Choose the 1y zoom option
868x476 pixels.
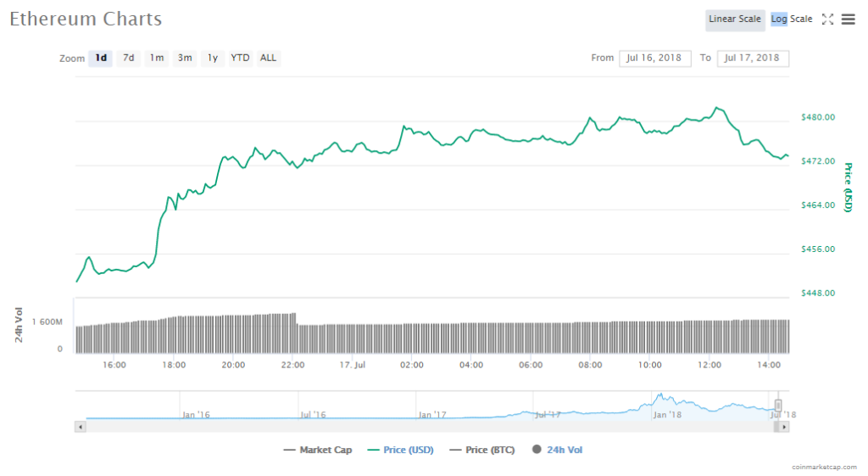pyautogui.click(x=213, y=58)
